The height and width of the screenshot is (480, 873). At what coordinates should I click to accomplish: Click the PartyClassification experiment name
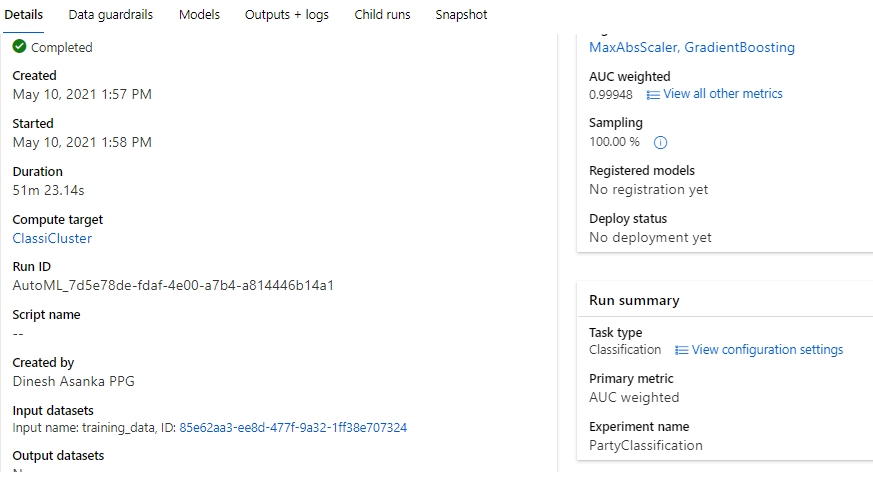click(x=646, y=445)
